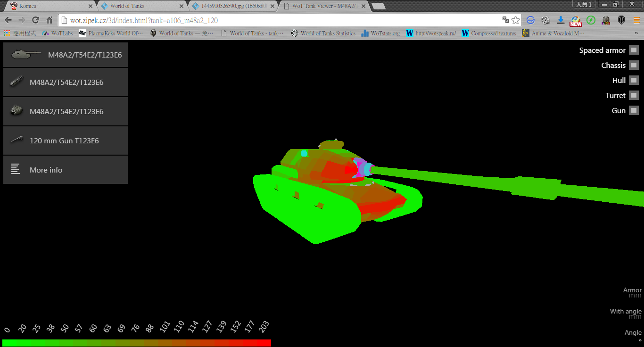
Task: Switch to the Komica tab
Action: coord(47,6)
